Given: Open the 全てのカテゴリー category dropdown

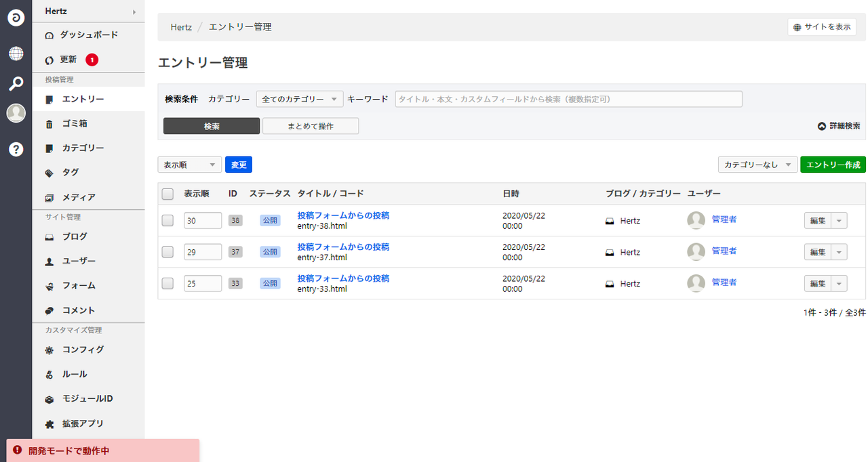Looking at the screenshot, I should (300, 99).
